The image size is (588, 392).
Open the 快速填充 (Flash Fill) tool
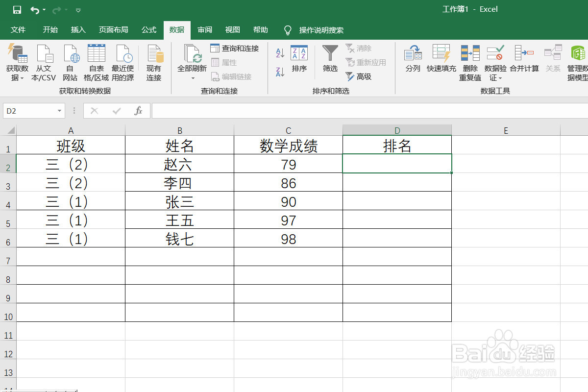pyautogui.click(x=441, y=61)
